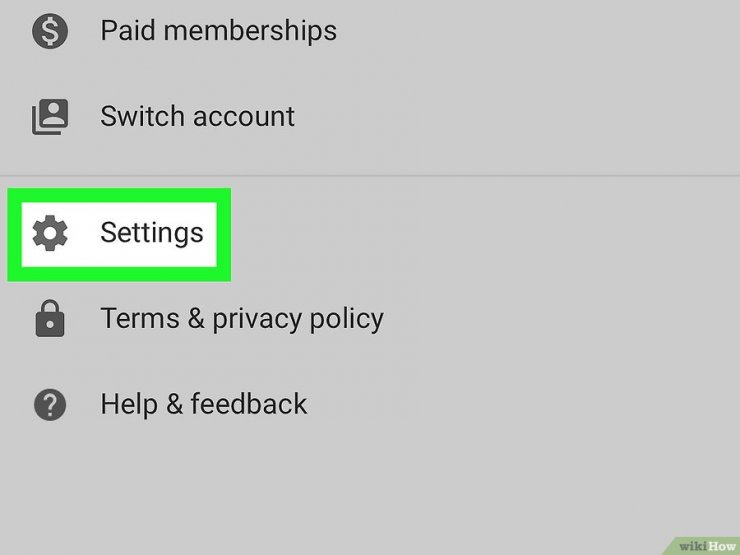Tap the padlock icon beside Terms
The image size is (740, 555).
pyautogui.click(x=50, y=318)
